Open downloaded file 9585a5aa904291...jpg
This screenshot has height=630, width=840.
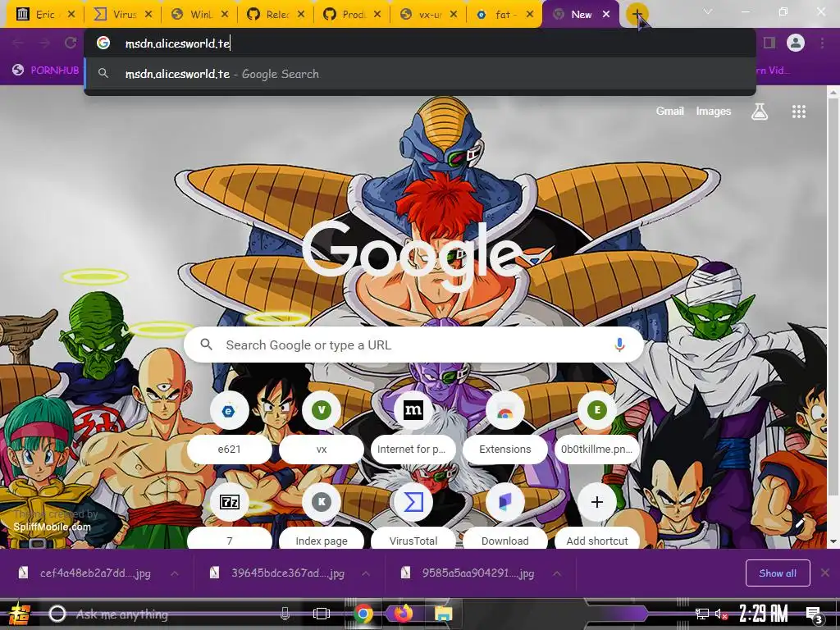pyautogui.click(x=468, y=573)
